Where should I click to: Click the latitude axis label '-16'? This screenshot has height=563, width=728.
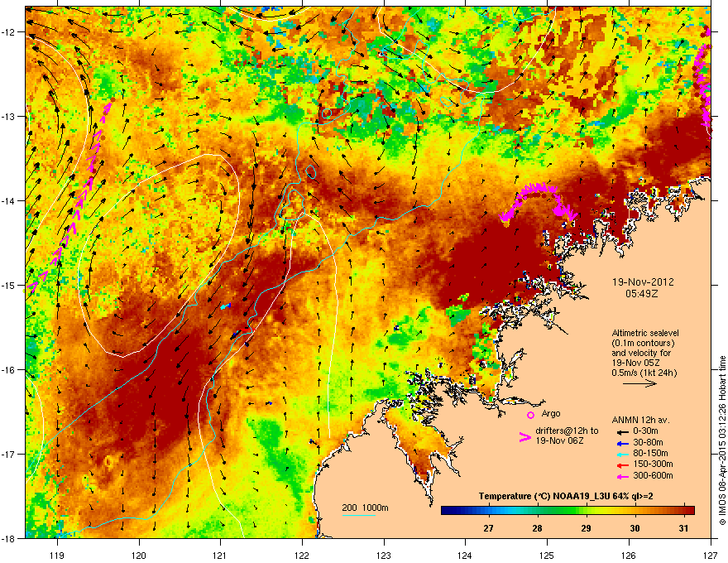click(x=8, y=370)
